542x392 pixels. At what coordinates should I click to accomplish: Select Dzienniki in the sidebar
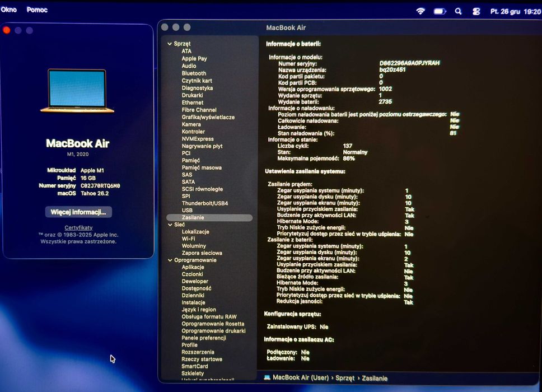(x=193, y=296)
